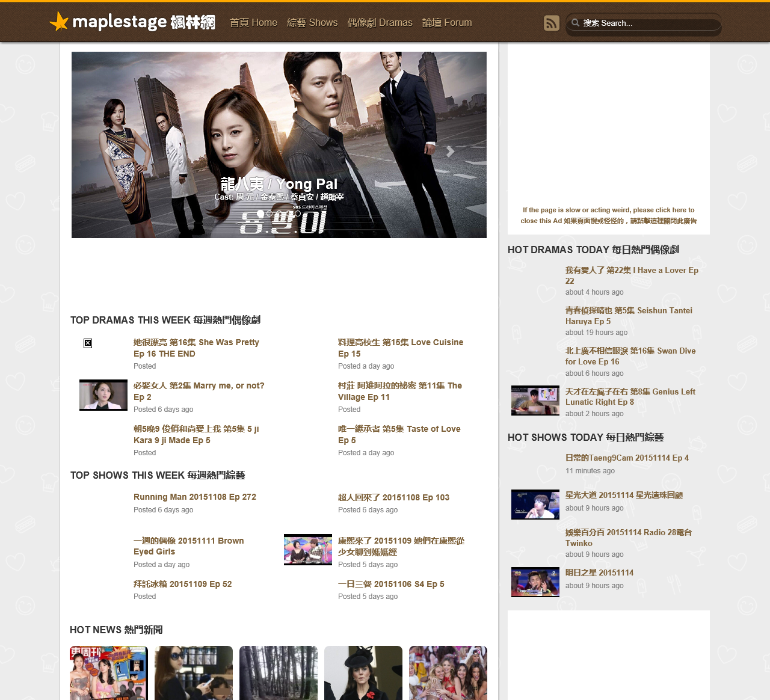770x700 pixels.
Task: Click the TOP SHOWS THIS WEEK heading
Action: click(158, 475)
